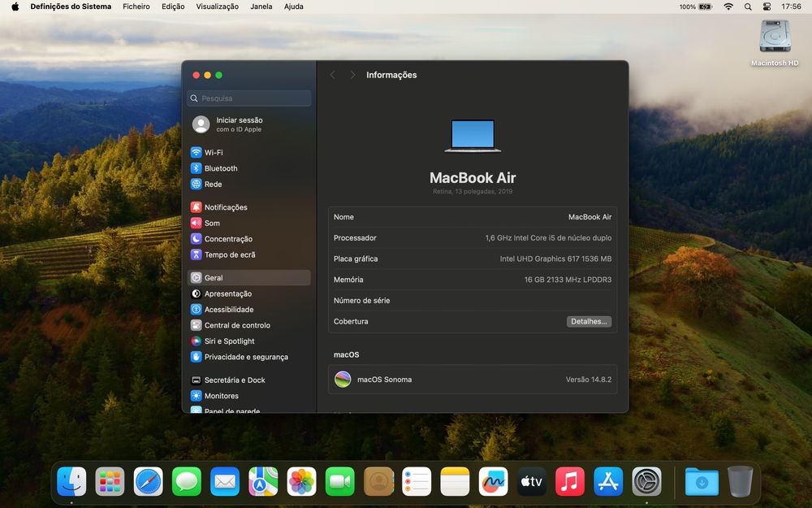The image size is (812, 508).
Task: Select Secretária e Dock settings
Action: (249, 380)
